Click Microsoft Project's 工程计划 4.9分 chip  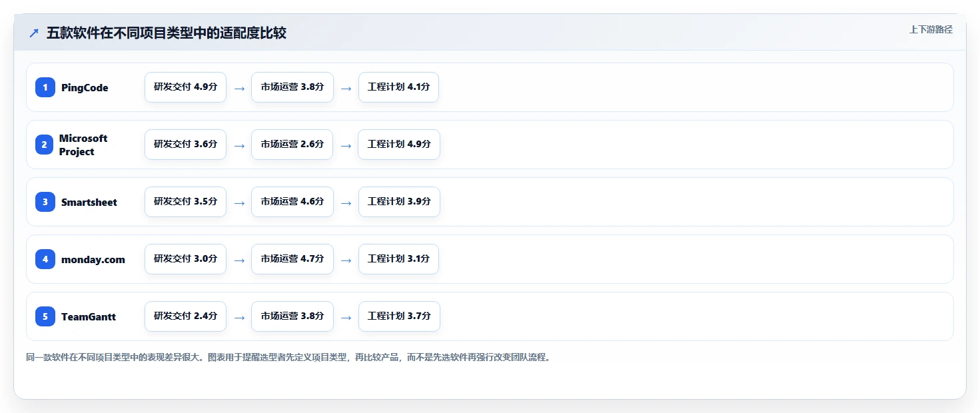pyautogui.click(x=399, y=145)
